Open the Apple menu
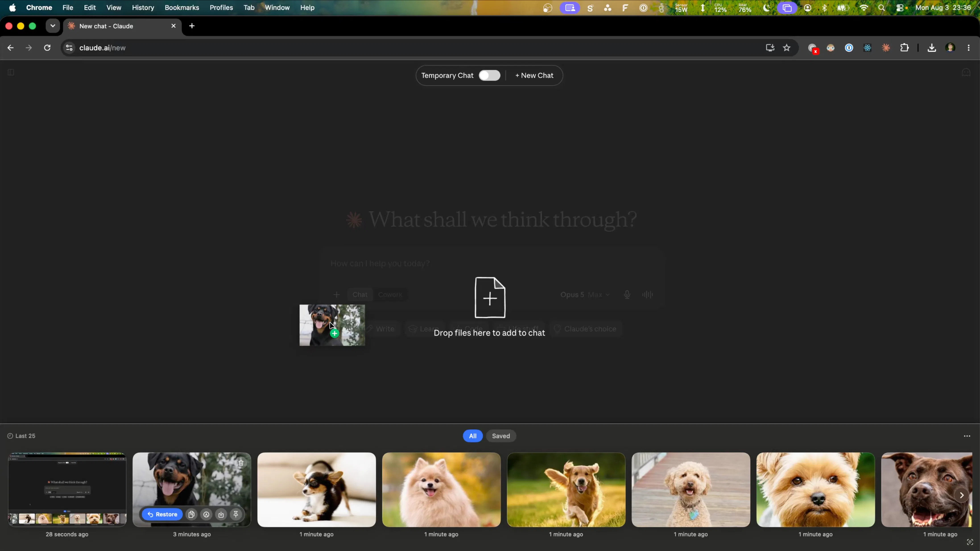 pyautogui.click(x=12, y=8)
